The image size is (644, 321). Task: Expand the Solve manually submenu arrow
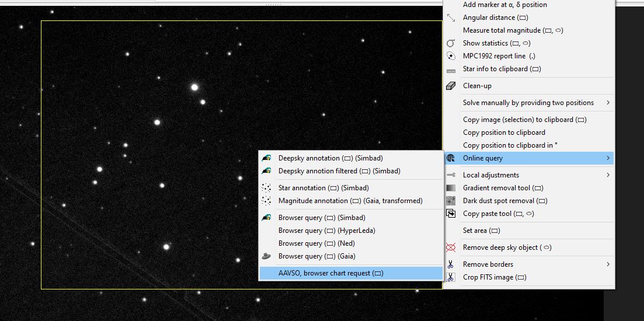(x=608, y=103)
